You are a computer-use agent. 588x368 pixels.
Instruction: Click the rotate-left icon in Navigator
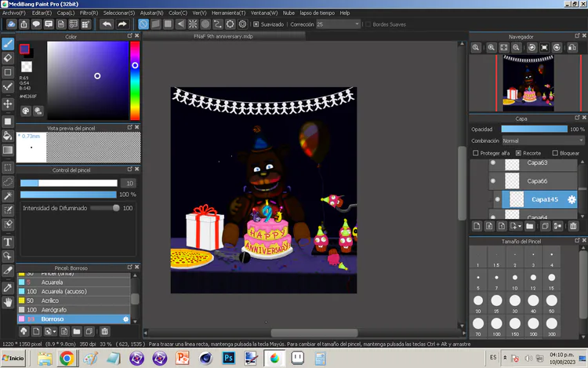tap(532, 48)
